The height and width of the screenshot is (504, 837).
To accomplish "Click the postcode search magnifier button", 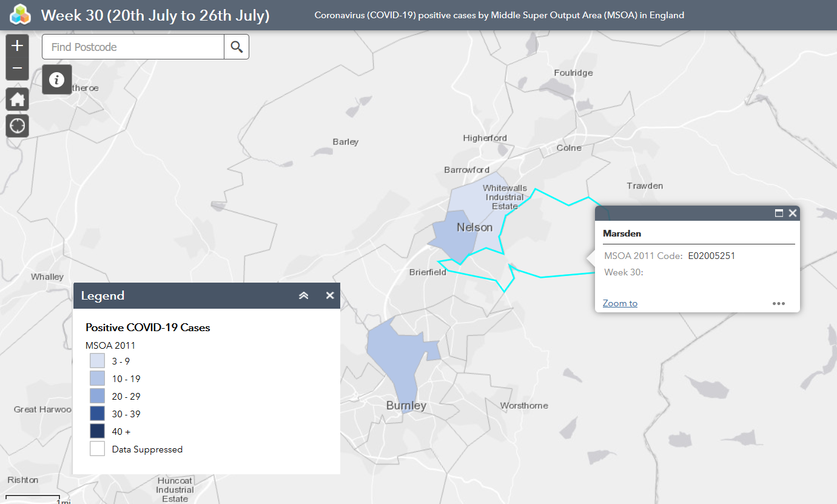I will point(237,47).
